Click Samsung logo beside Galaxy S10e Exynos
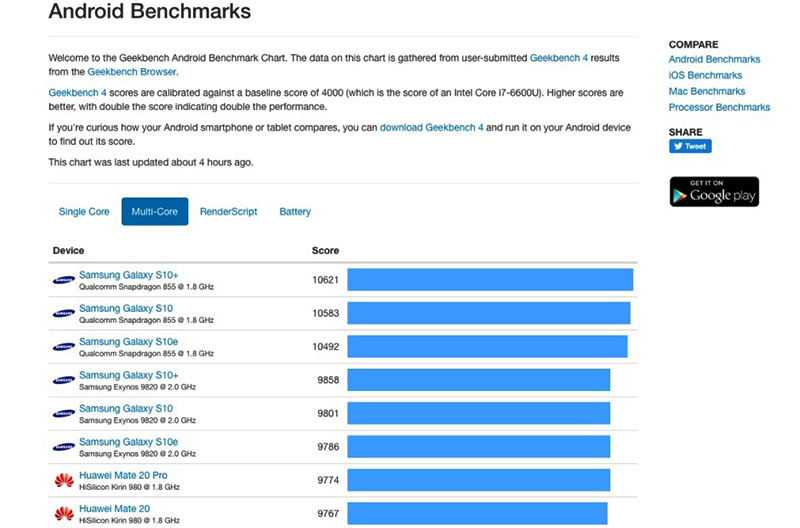800x528 pixels. (64, 447)
